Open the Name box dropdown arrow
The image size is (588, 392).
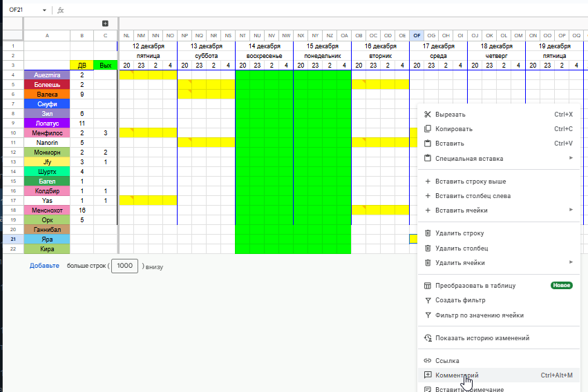tap(44, 10)
